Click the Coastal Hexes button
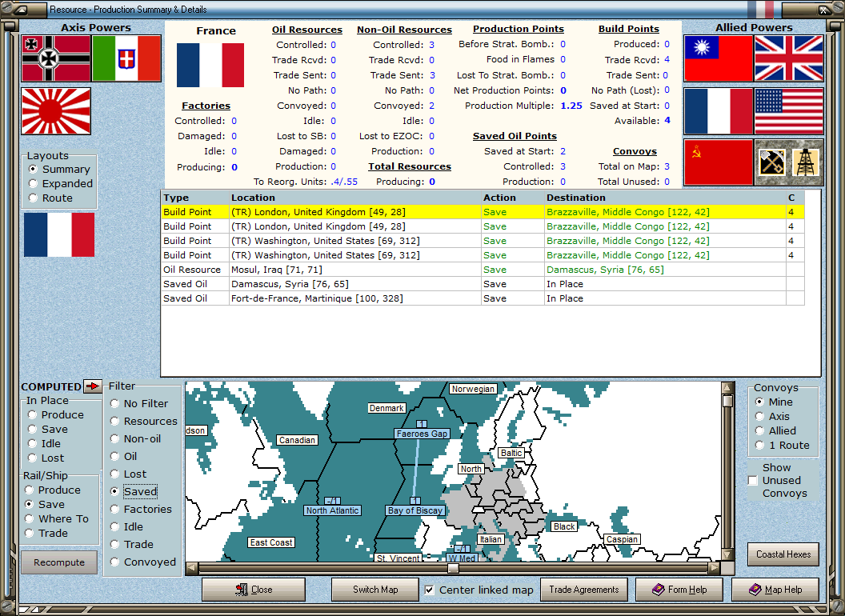The width and height of the screenshot is (845, 616). (783, 554)
